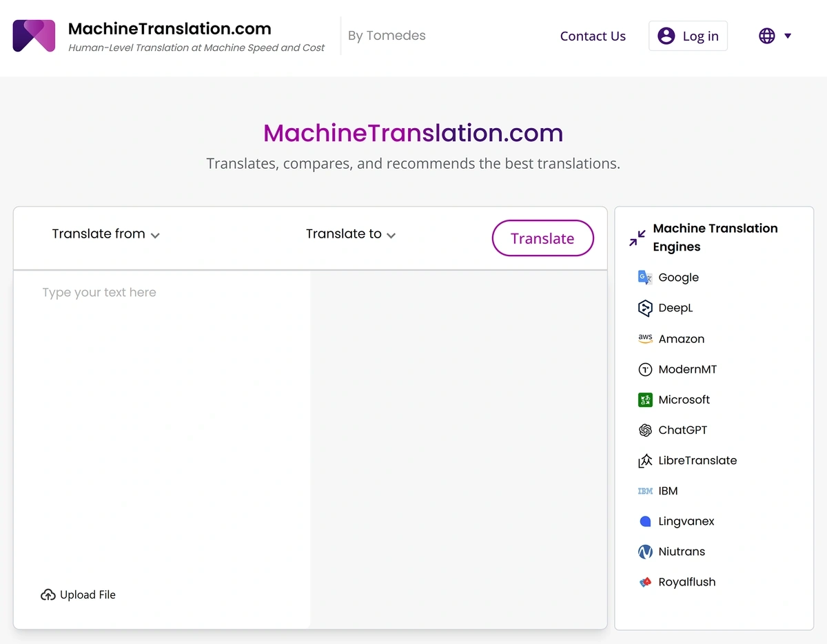Click the Royalflush engine icon

coord(645,582)
